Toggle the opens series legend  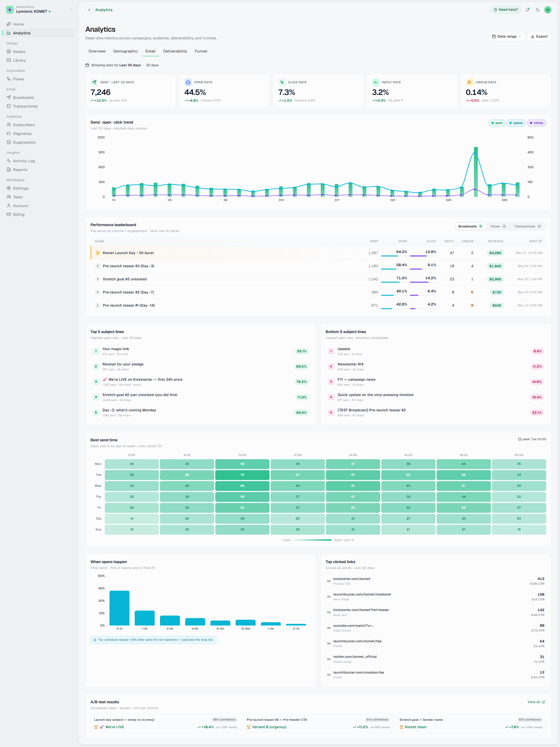pos(516,123)
